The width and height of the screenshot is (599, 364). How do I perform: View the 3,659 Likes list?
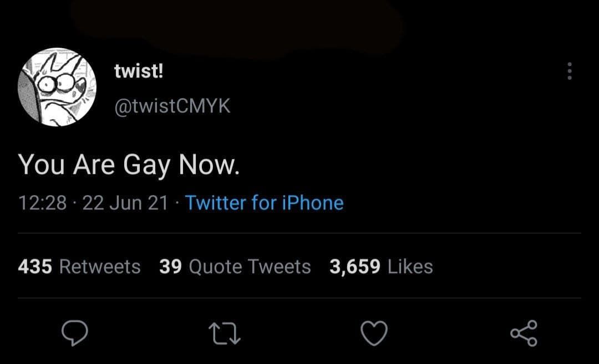[380, 267]
